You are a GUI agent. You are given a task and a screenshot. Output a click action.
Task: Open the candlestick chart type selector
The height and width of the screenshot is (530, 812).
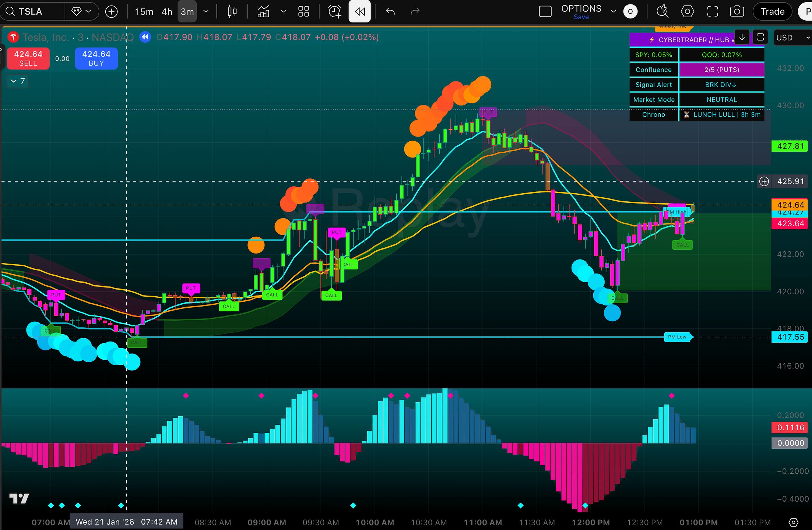pos(232,12)
